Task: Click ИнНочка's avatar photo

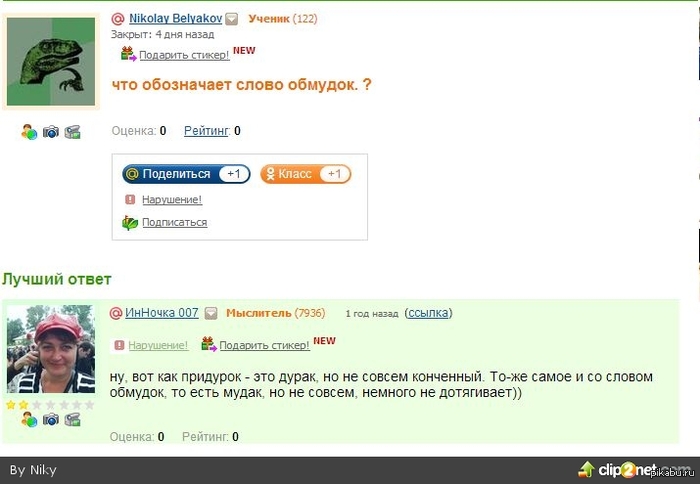Action: 51,349
